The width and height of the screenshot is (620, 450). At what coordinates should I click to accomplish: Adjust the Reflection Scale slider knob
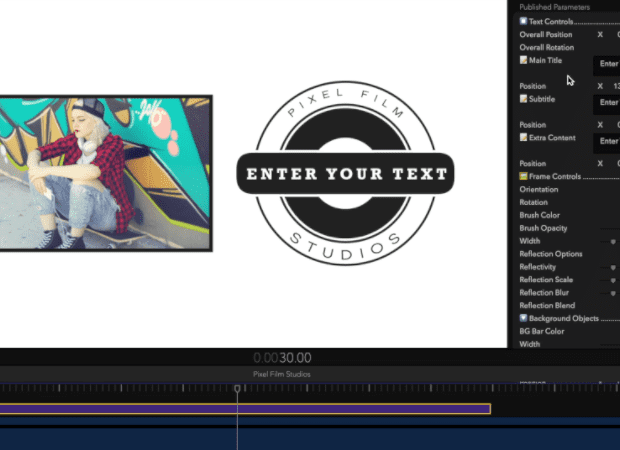coord(613,280)
